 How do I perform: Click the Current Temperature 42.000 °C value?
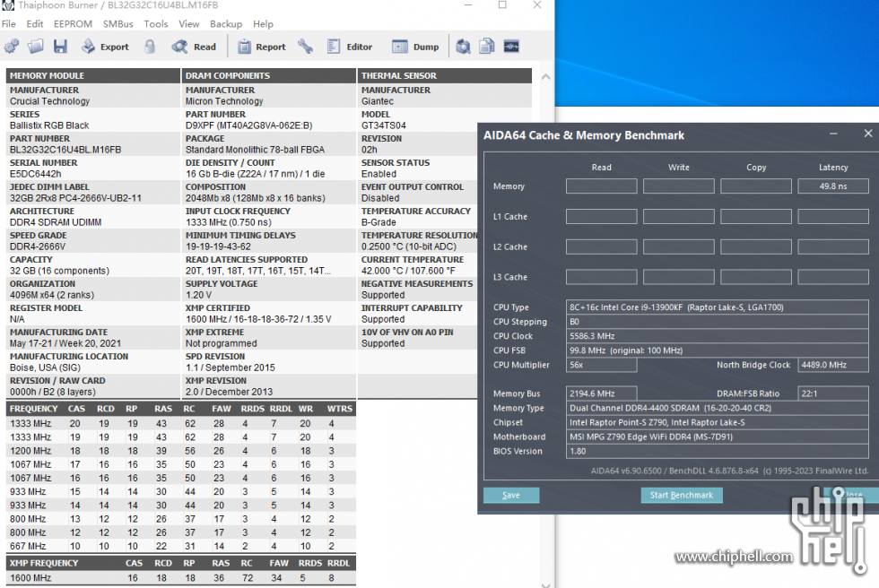point(408,271)
